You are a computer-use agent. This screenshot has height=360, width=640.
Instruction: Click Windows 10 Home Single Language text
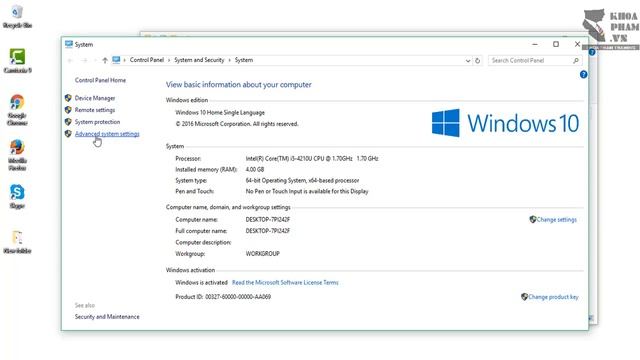tap(220, 112)
